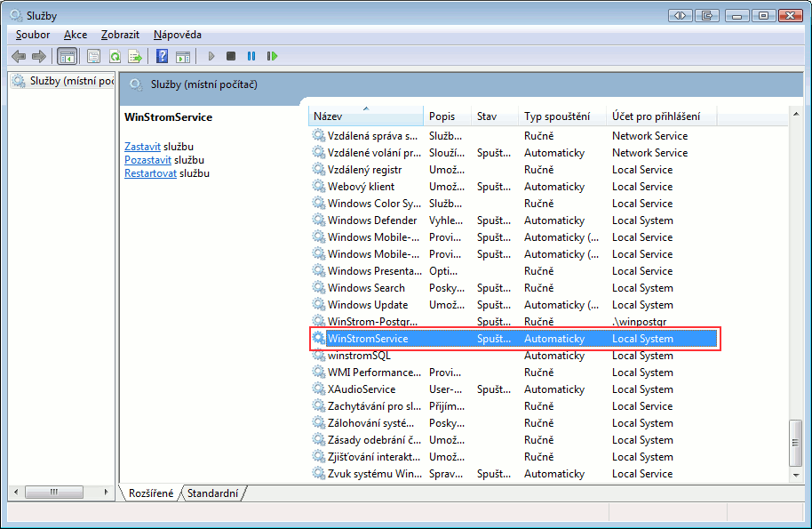The height and width of the screenshot is (529, 812).
Task: Click the Back arrow toolbar icon
Action: click(19, 56)
